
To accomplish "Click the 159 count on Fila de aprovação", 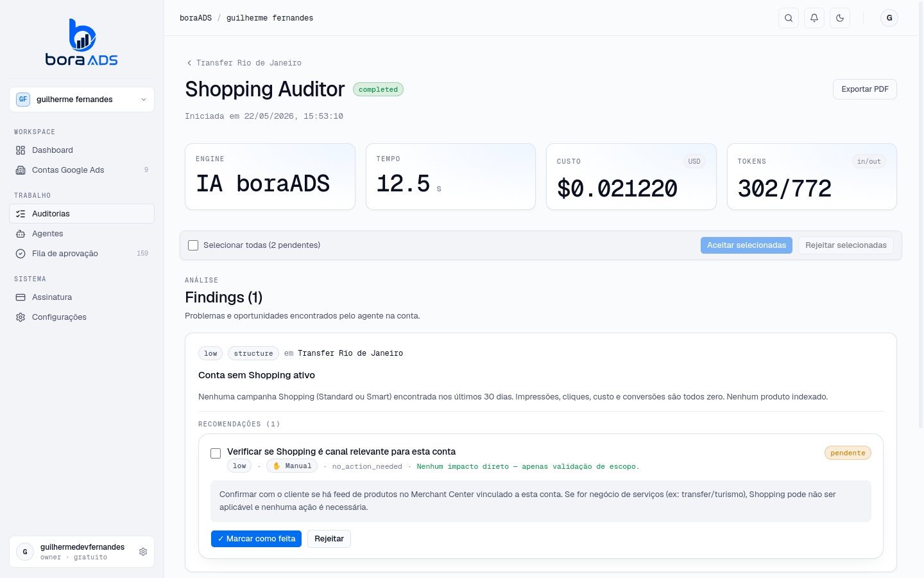I will (x=142, y=254).
